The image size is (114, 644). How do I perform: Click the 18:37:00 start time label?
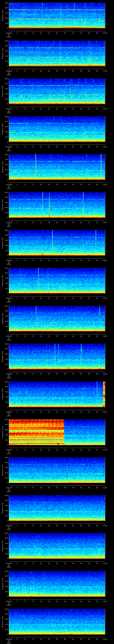(9, 336)
